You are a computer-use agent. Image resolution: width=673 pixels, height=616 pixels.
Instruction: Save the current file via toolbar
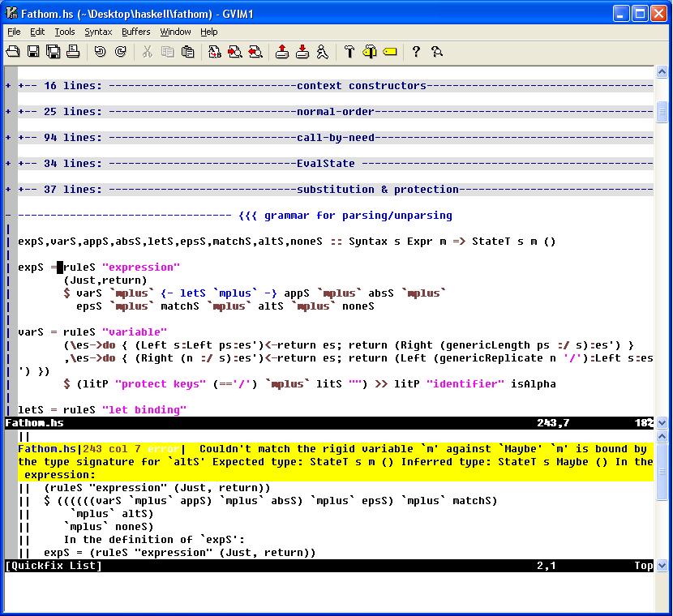click(33, 52)
